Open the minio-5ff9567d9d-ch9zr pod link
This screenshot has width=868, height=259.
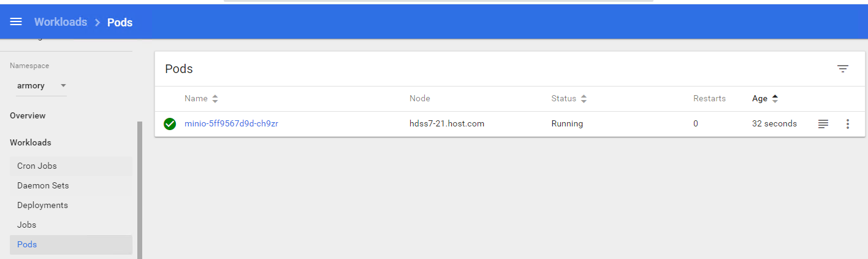tap(231, 124)
